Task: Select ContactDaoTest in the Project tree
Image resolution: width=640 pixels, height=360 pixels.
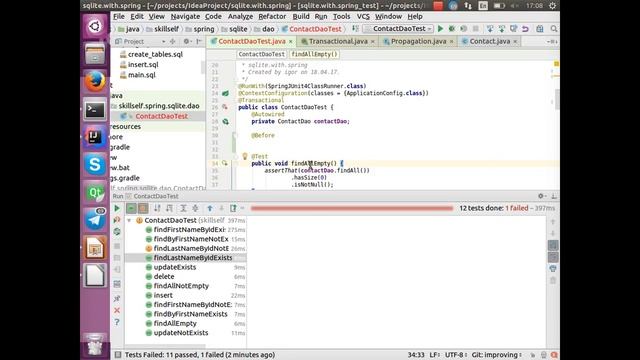Action: pyautogui.click(x=161, y=116)
